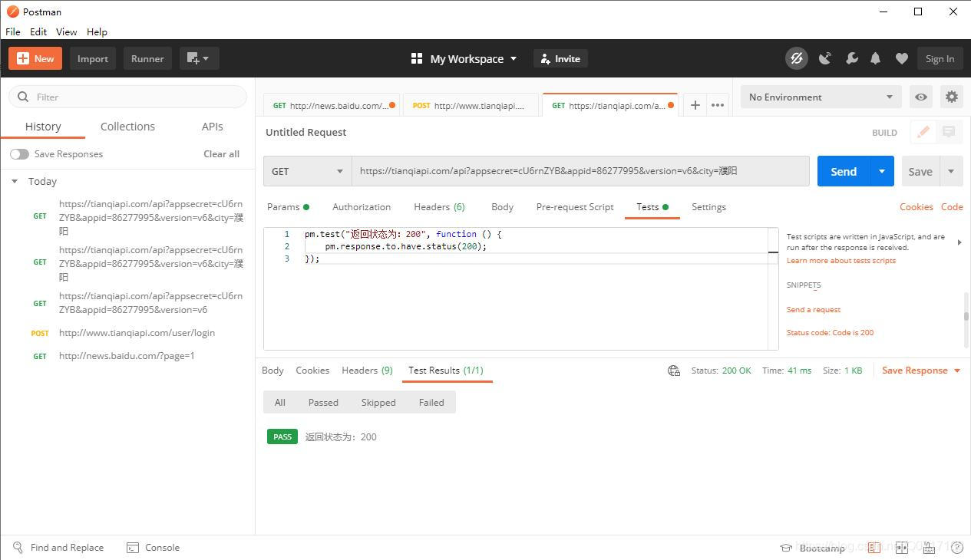Open the HTTP method GET dropdown
This screenshot has height=560, width=971.
[x=308, y=171]
